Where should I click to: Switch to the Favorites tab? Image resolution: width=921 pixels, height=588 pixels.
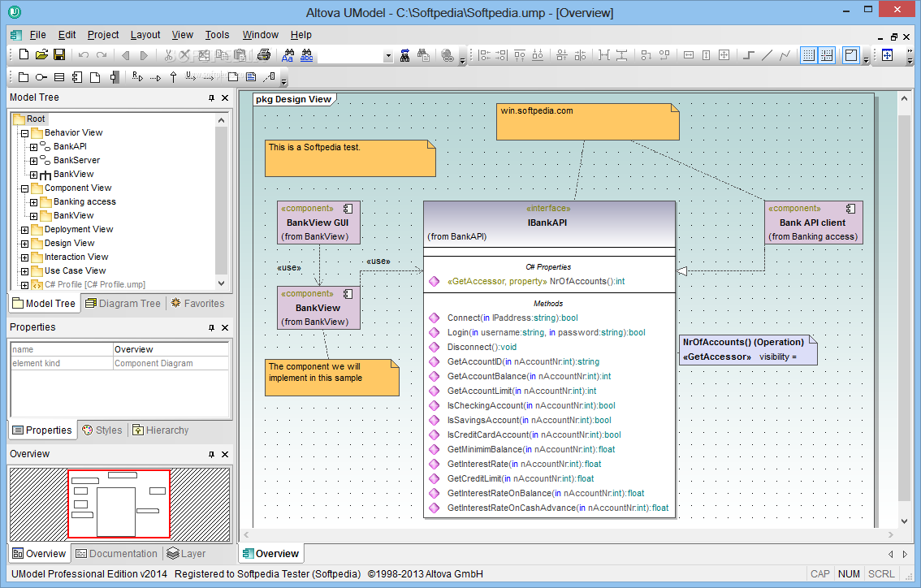click(198, 303)
